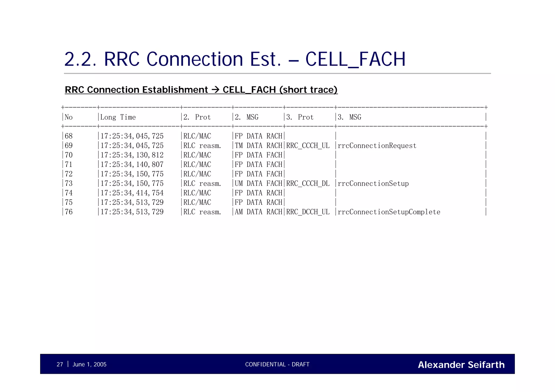
Task: Click the timestamp in row 73
Action: pos(132,183)
